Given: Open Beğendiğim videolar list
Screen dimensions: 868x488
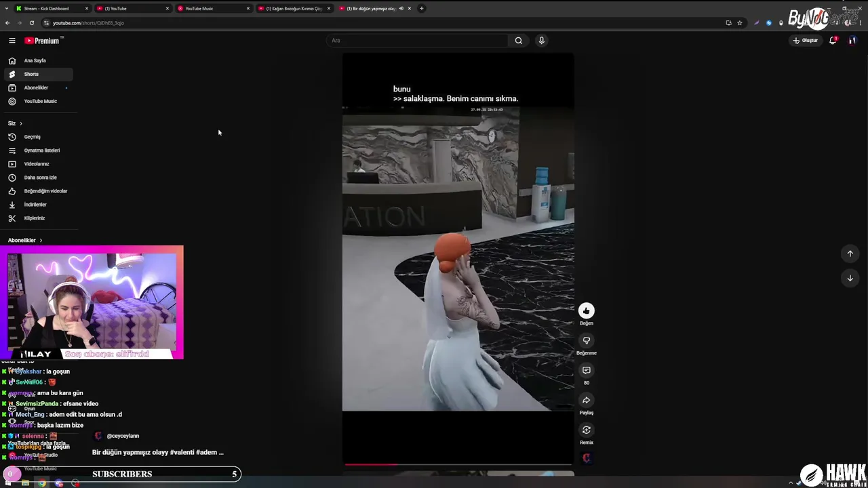Looking at the screenshot, I should click(x=38, y=191).
